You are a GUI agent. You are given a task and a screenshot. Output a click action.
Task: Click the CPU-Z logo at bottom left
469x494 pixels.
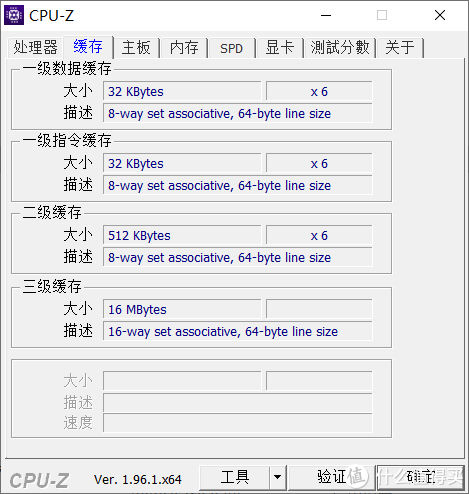(x=39, y=480)
